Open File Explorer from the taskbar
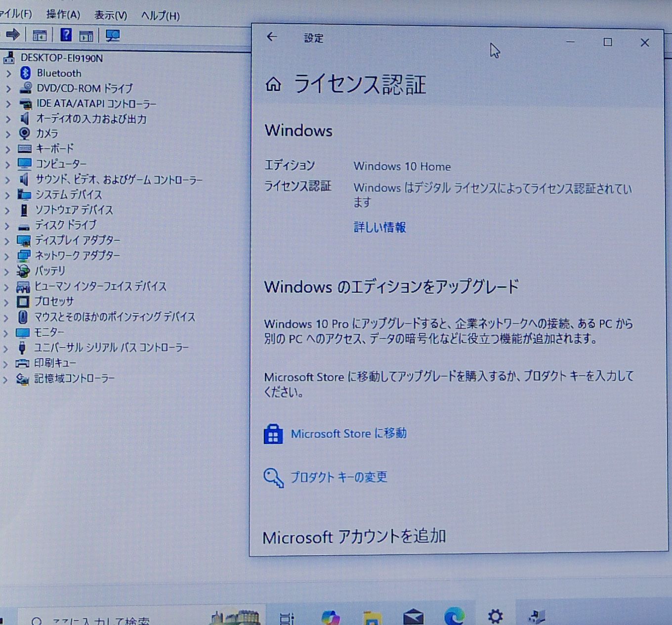This screenshot has width=672, height=625. (372, 618)
